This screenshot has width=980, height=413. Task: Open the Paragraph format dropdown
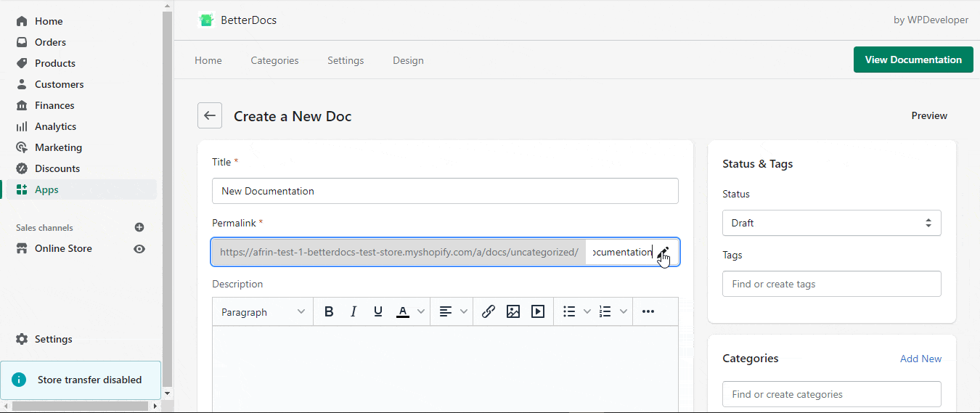[263, 311]
